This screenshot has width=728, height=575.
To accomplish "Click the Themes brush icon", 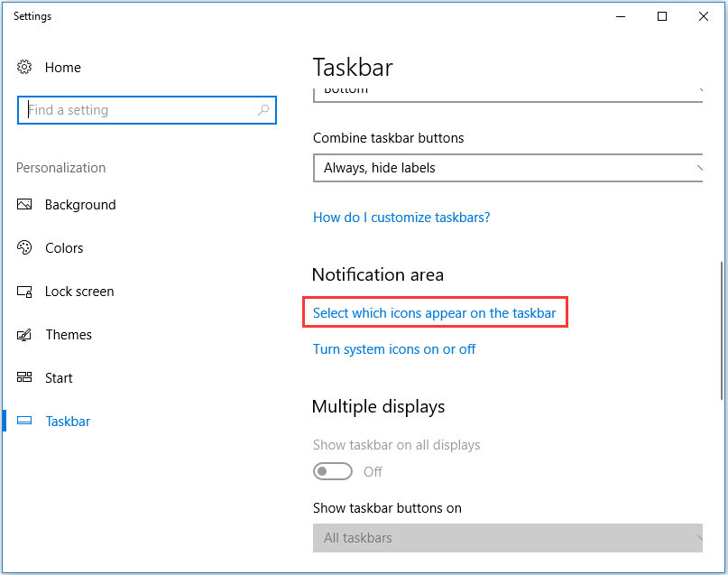I will [x=24, y=334].
